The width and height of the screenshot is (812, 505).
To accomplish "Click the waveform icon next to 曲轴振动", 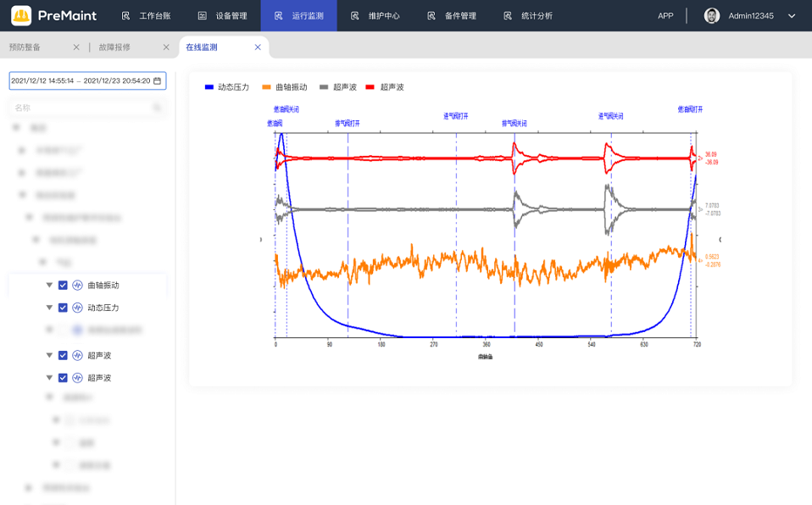I will (77, 286).
